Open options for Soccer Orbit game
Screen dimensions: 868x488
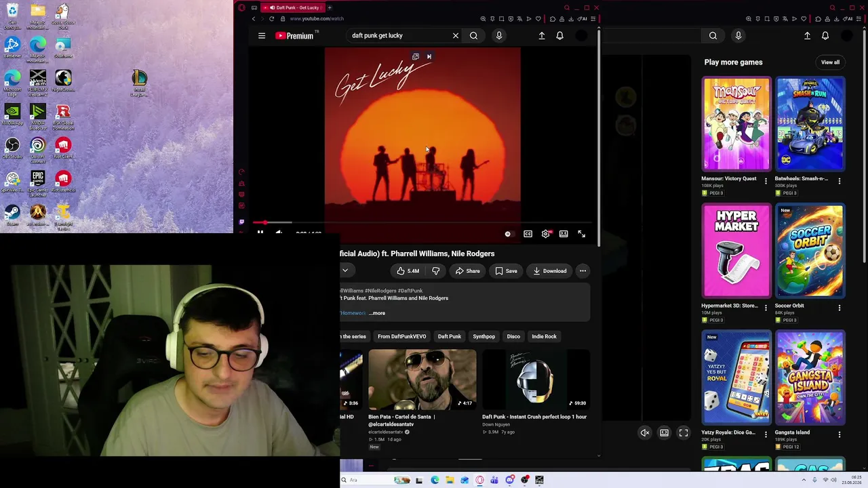(x=840, y=308)
